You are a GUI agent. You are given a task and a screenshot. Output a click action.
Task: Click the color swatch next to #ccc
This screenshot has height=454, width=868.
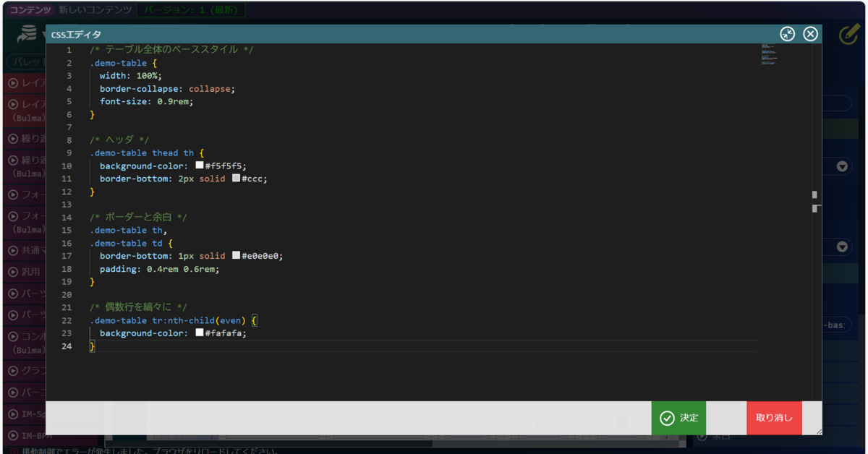[236, 179]
